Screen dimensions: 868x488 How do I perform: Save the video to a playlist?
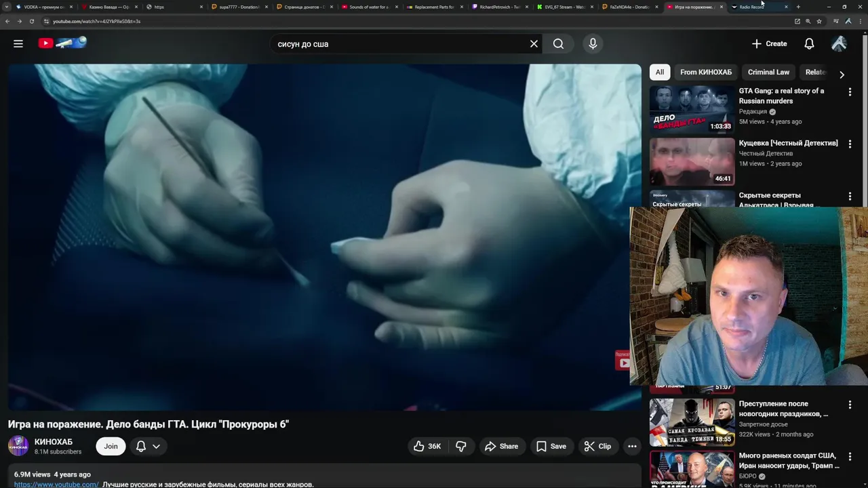tap(551, 446)
